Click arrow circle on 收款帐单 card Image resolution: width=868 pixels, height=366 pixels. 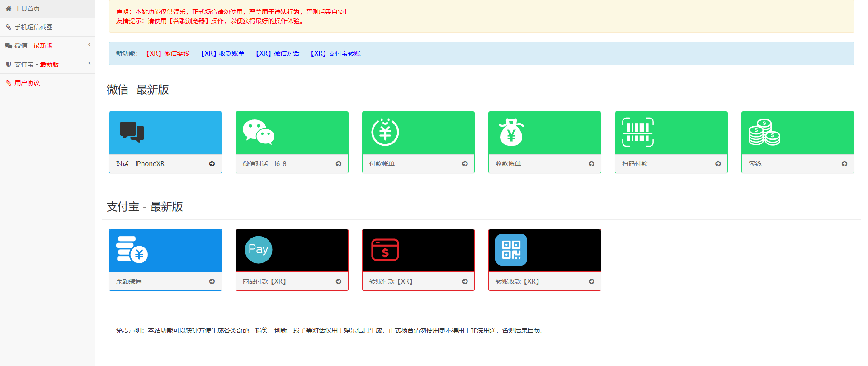[591, 164]
